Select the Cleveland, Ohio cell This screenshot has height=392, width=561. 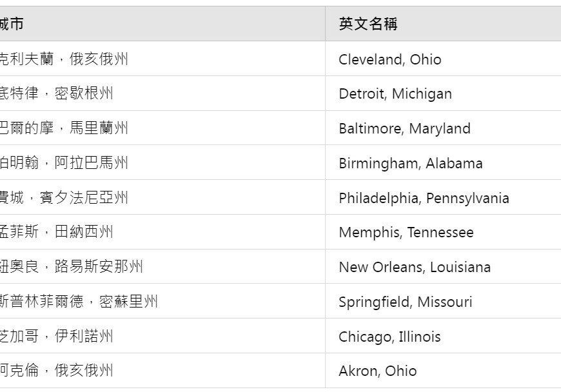coord(390,59)
